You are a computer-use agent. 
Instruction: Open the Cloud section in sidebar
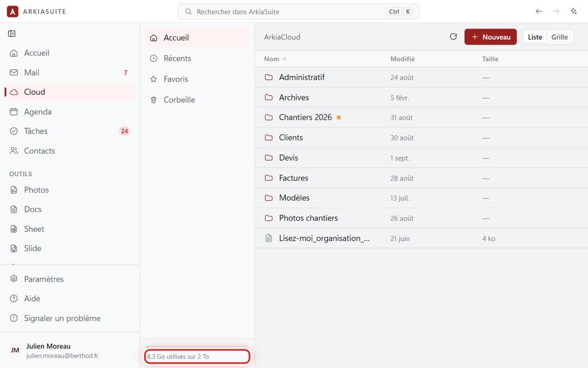point(70,92)
